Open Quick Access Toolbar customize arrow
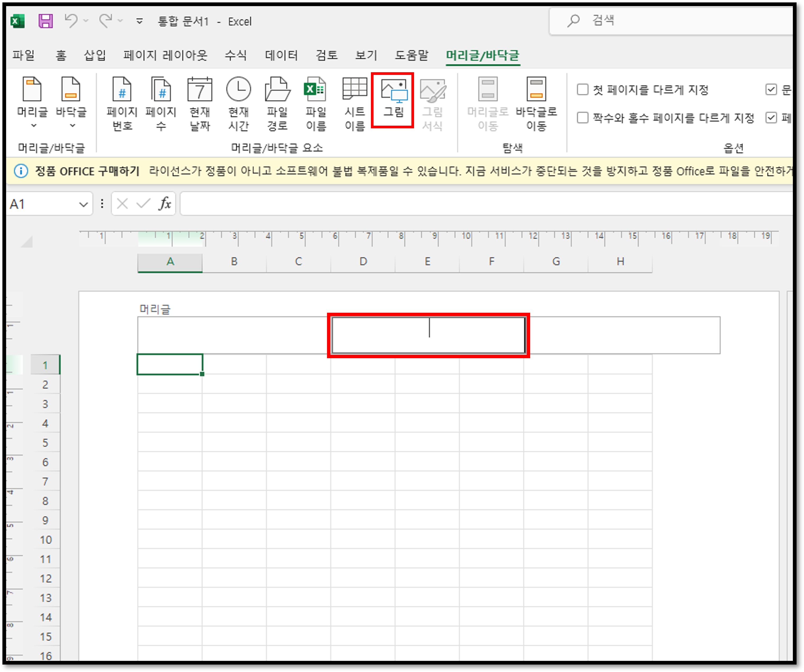This screenshot has width=804, height=672. (x=139, y=21)
